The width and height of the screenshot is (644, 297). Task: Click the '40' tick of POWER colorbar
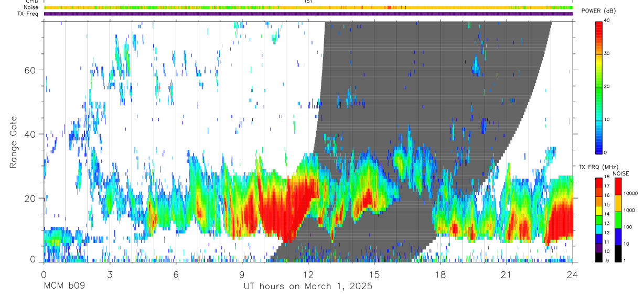606,20
